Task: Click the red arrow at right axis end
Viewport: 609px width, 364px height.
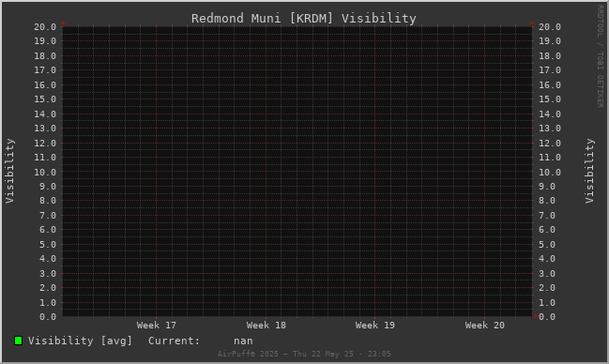Action: click(536, 316)
